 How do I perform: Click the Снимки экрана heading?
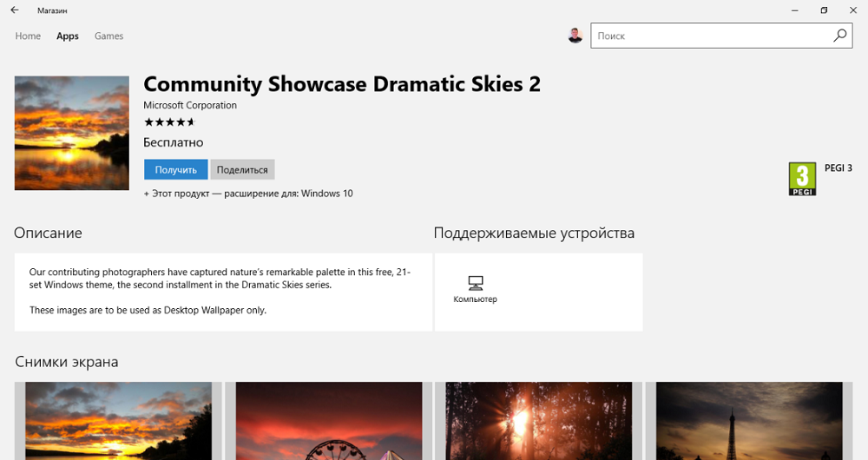pos(67,362)
